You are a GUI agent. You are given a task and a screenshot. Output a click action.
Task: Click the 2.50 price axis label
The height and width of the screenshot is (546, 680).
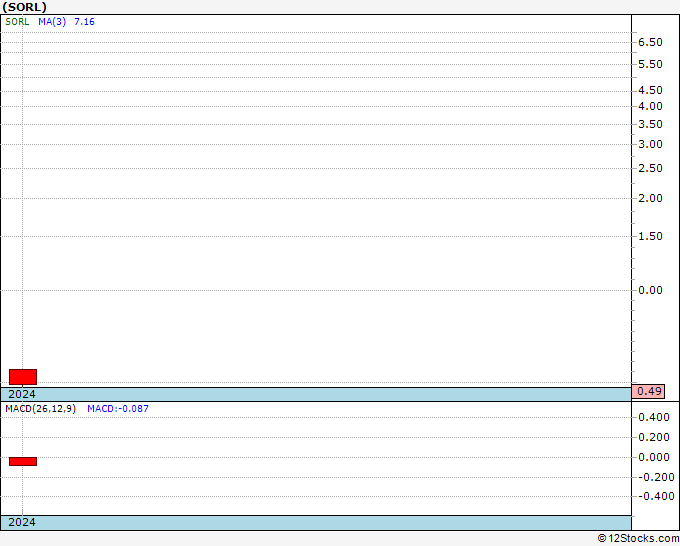[x=650, y=168]
